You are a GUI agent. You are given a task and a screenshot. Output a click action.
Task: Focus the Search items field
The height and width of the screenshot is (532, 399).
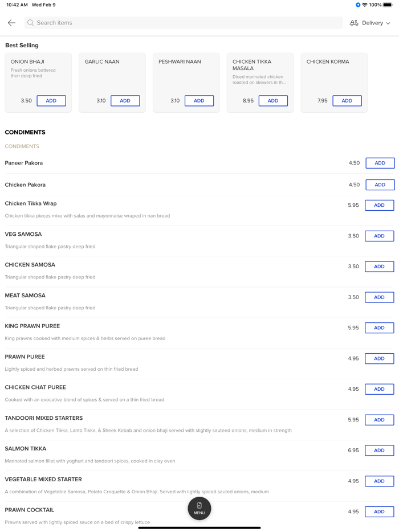coord(182,23)
